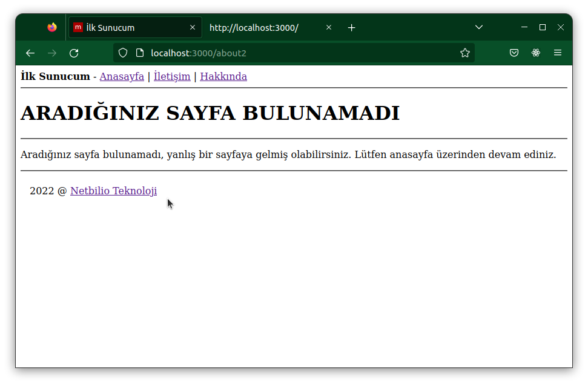Click the paragraph starting Aradığınız sayfa bulunamadı
The width and height of the screenshot is (588, 385).
[x=288, y=154]
